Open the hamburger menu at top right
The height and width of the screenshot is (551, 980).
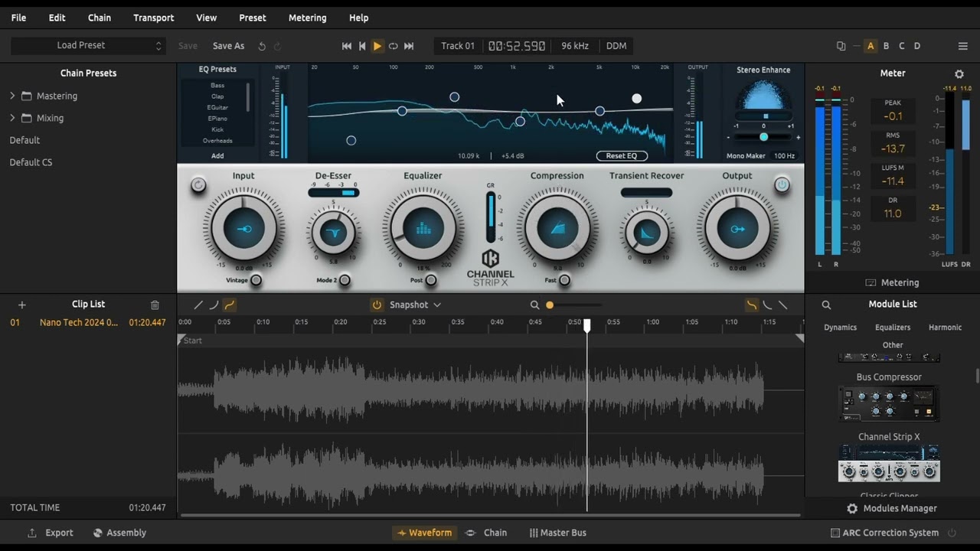click(x=963, y=46)
